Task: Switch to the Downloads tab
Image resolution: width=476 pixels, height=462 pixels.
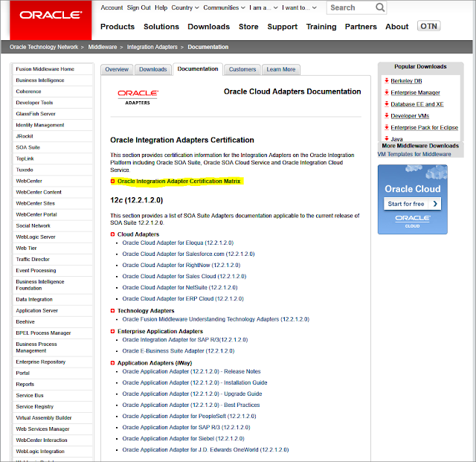Action: (153, 69)
